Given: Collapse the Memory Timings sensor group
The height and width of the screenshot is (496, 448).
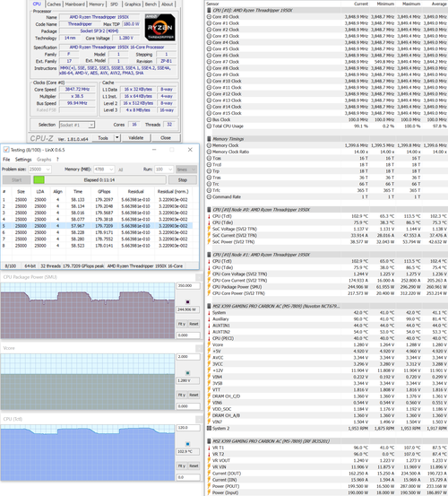Looking at the screenshot, I should 209,139.
